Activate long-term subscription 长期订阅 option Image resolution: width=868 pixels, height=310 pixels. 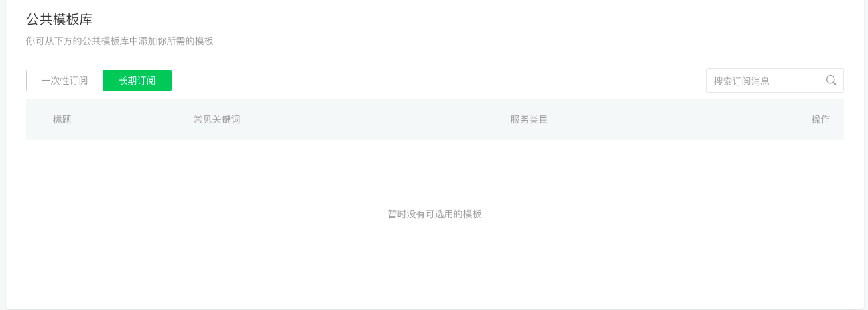pyautogui.click(x=137, y=81)
